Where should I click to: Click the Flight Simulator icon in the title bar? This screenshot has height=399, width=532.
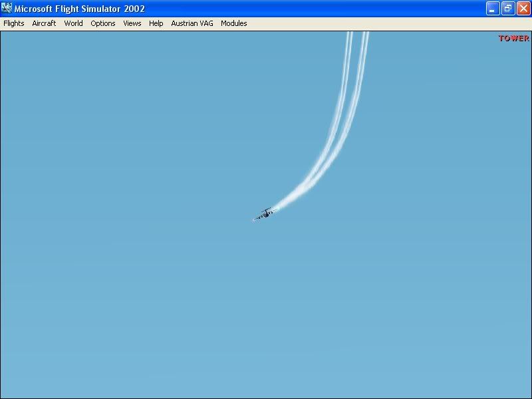point(8,9)
